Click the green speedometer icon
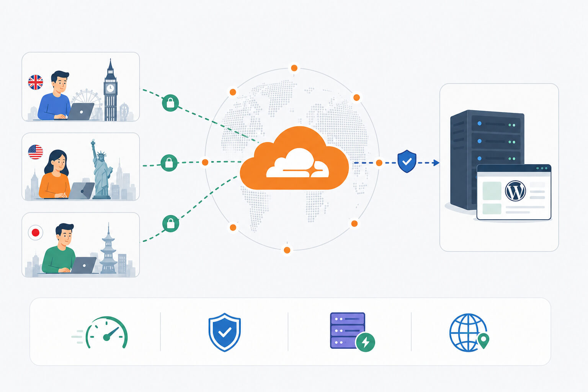This screenshot has height=392, width=588. click(x=100, y=332)
